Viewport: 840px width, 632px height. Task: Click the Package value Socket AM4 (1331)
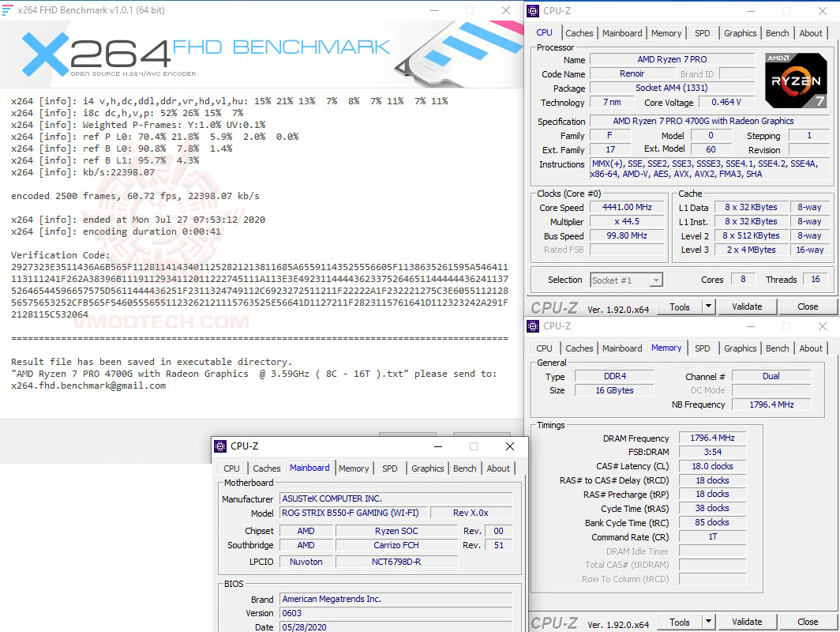(x=672, y=88)
